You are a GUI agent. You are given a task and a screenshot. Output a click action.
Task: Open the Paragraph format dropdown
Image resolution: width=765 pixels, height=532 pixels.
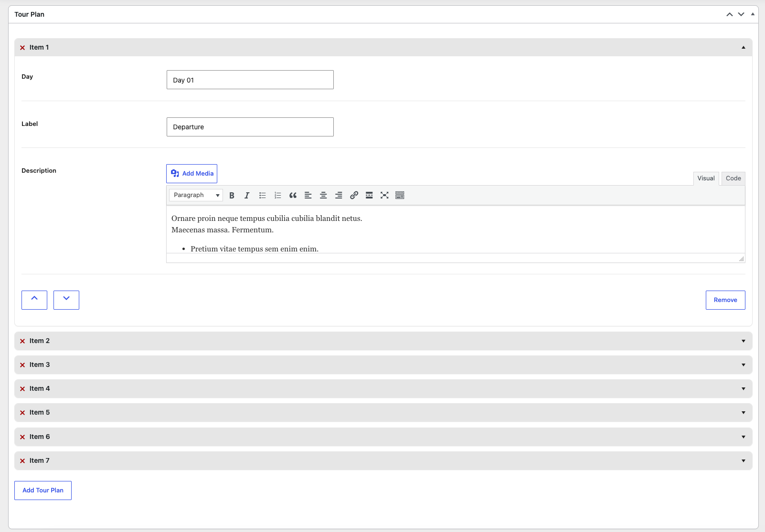(x=196, y=195)
